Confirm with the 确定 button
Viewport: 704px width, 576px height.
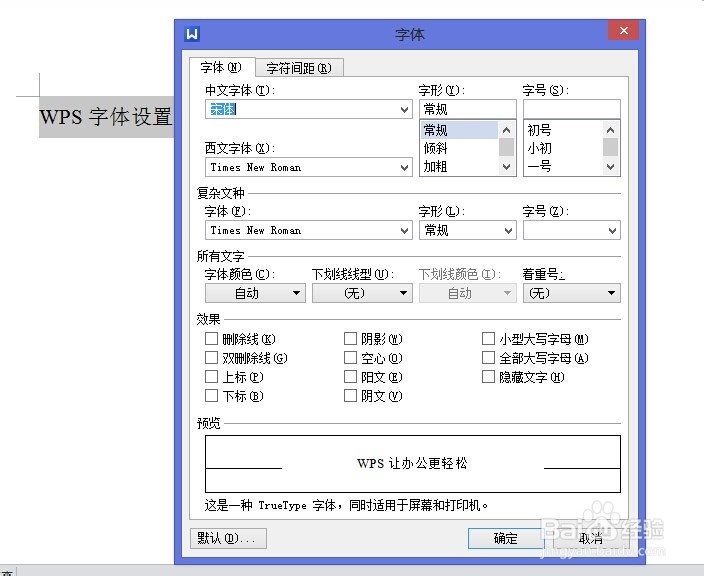[506, 538]
